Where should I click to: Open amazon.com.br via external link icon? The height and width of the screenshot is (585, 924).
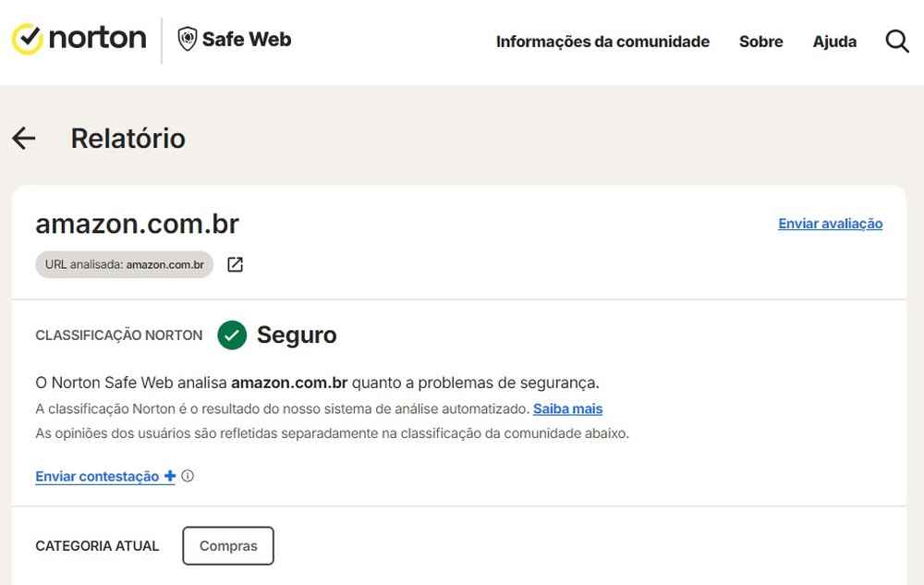(235, 264)
